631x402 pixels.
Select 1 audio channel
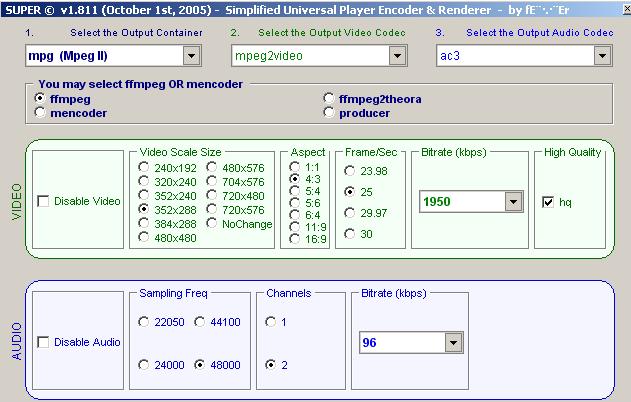coord(270,322)
